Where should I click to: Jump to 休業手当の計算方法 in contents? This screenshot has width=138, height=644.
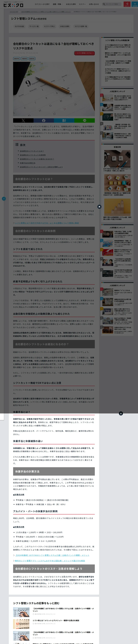point(28,163)
